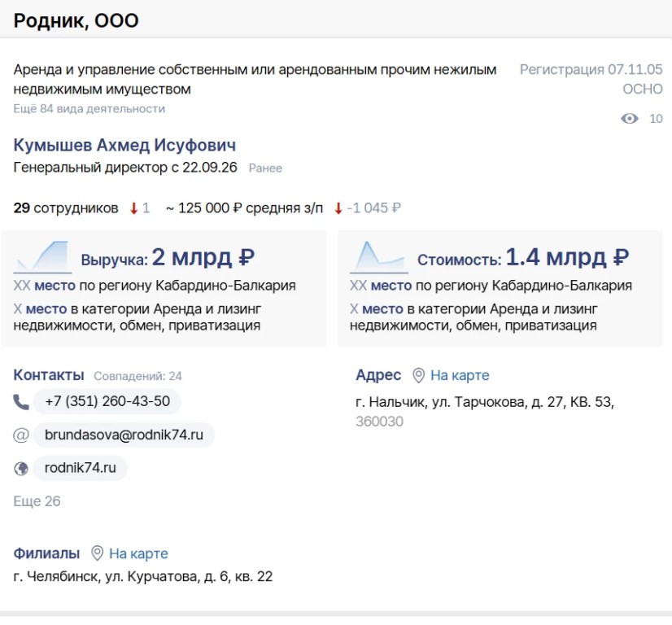The height and width of the screenshot is (625, 672).
Task: Click the phone icon in Contacts
Action: (21, 402)
